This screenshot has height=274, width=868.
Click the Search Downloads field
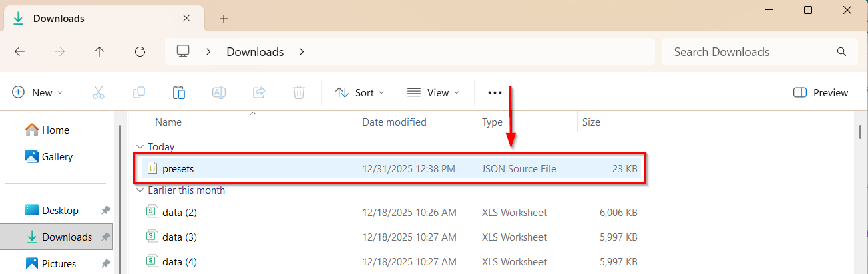[751, 52]
